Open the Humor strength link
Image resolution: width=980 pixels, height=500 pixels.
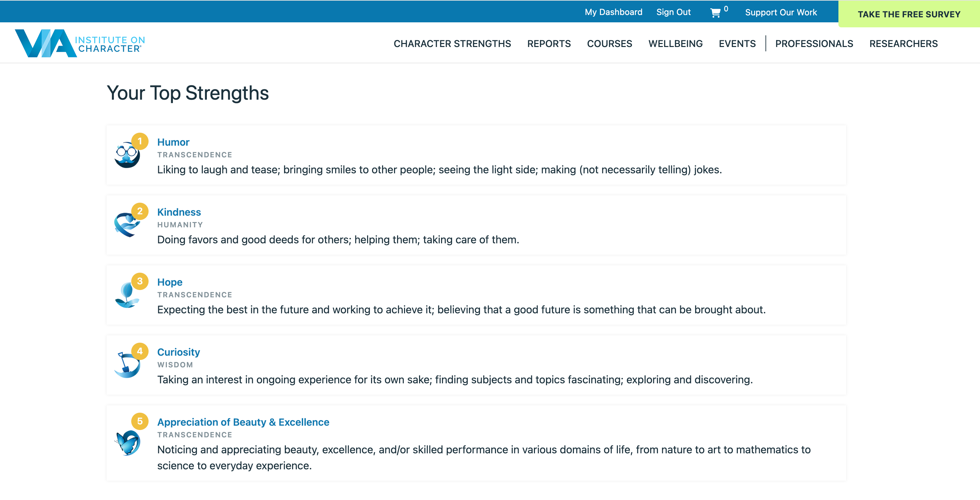(x=173, y=142)
